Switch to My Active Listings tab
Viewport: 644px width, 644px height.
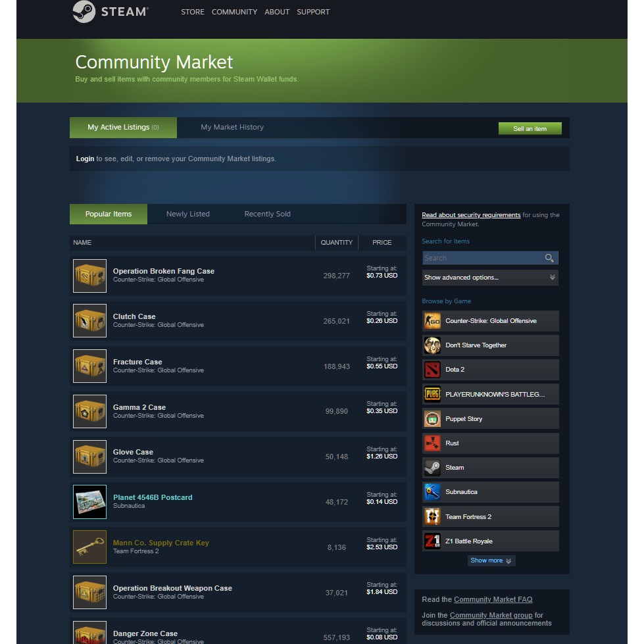click(x=123, y=128)
